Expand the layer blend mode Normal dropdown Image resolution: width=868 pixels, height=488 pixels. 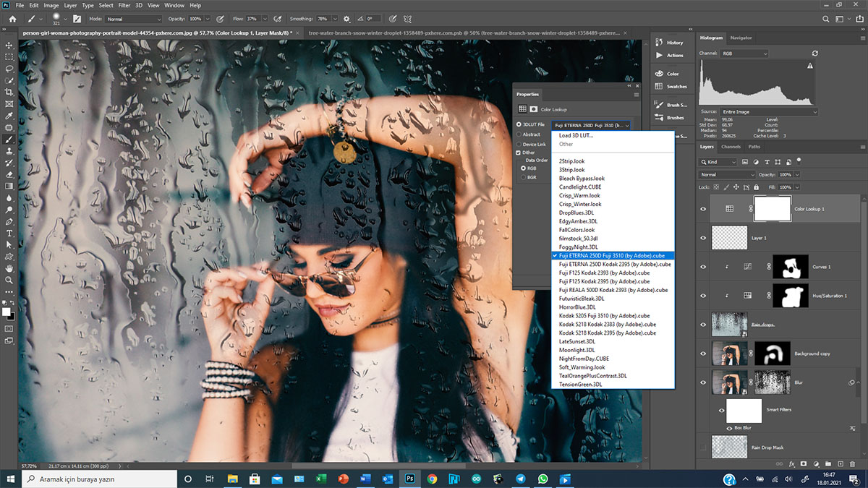pos(727,175)
